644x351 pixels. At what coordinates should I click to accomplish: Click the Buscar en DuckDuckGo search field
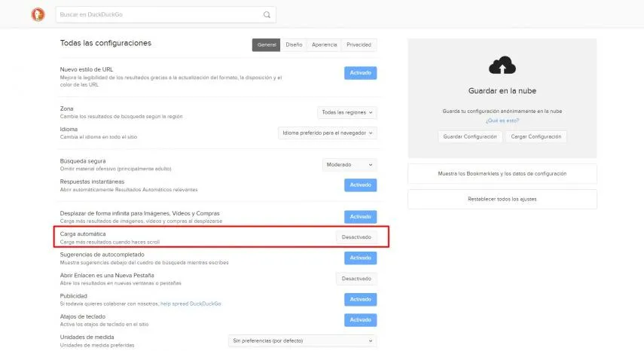(x=160, y=15)
